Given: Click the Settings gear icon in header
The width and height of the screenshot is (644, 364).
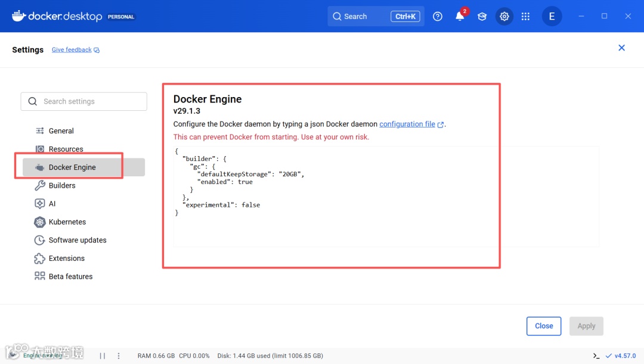Looking at the screenshot, I should (x=504, y=17).
